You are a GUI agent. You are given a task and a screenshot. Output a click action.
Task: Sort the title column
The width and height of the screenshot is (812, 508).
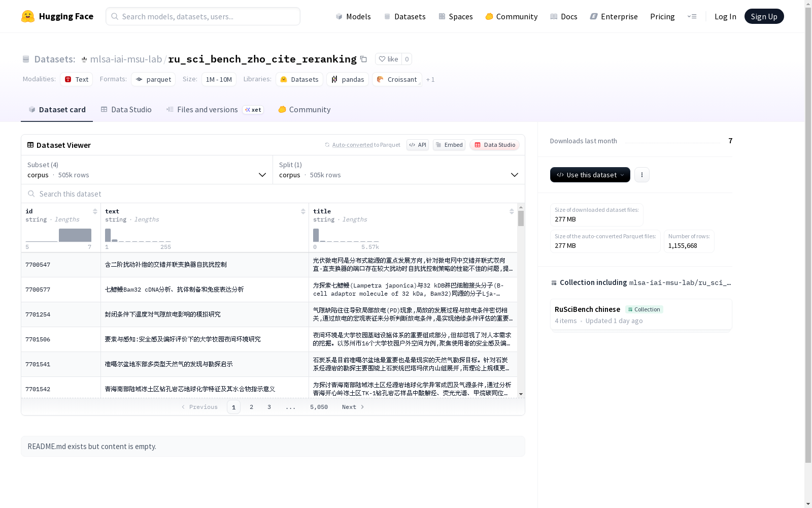(512, 211)
